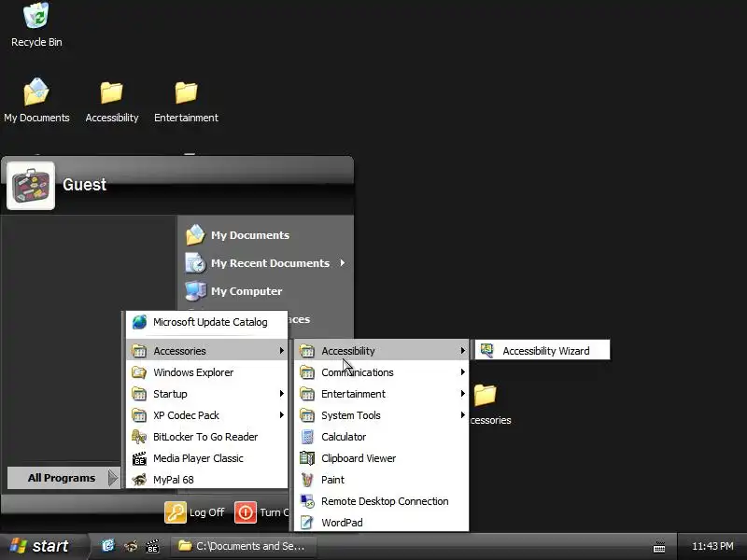
Task: Click the All Programs button
Action: [63, 478]
